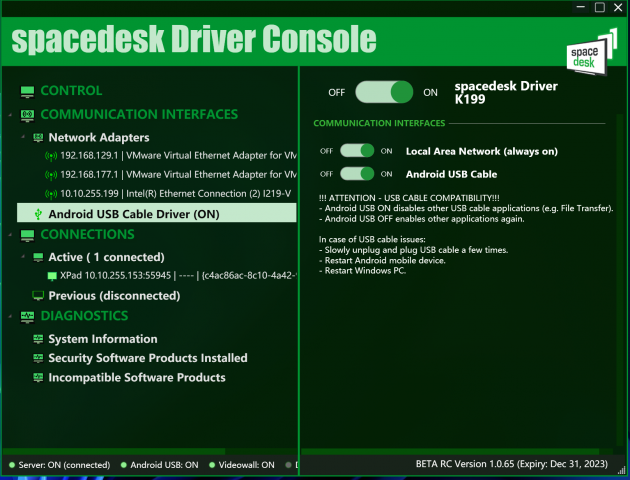Switch off the Android USB Cable toggle

(357, 173)
